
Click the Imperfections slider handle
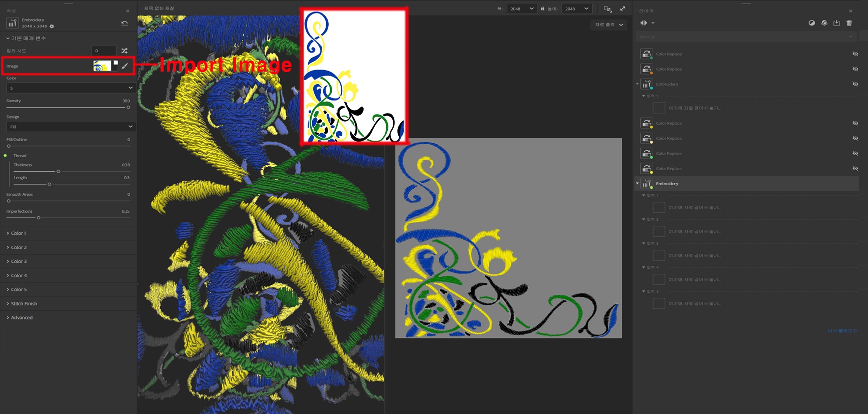pos(39,218)
